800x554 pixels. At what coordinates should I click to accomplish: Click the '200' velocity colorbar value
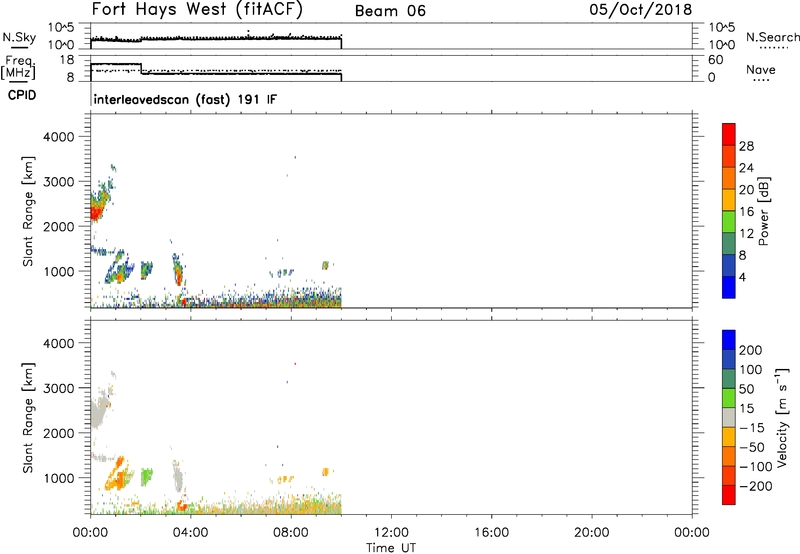pyautogui.click(x=751, y=350)
